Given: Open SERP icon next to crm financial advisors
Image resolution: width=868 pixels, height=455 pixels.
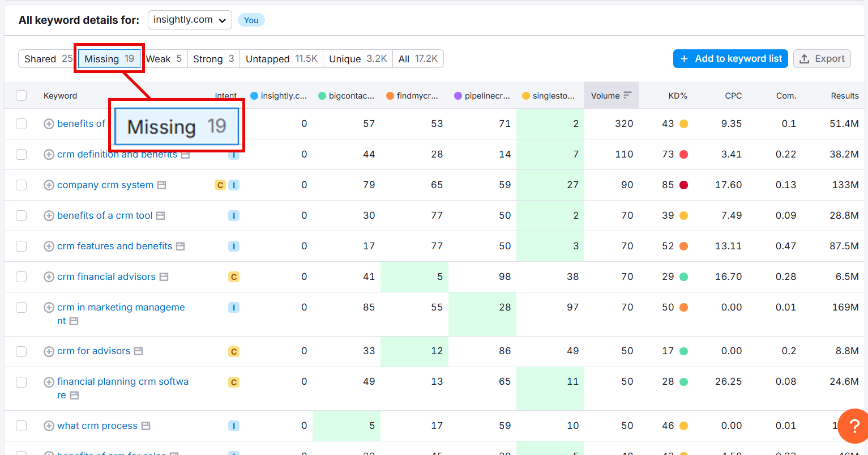Looking at the screenshot, I should tap(164, 277).
